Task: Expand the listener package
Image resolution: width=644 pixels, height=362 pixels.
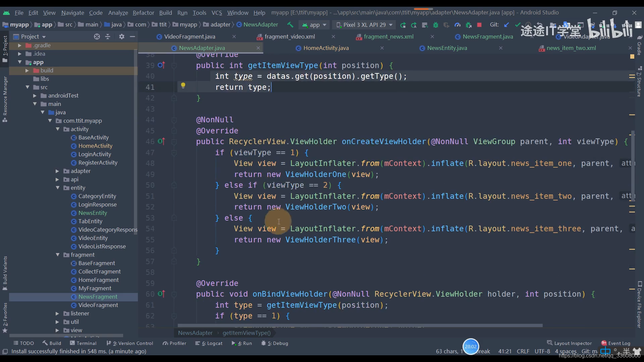Action: (x=57, y=313)
